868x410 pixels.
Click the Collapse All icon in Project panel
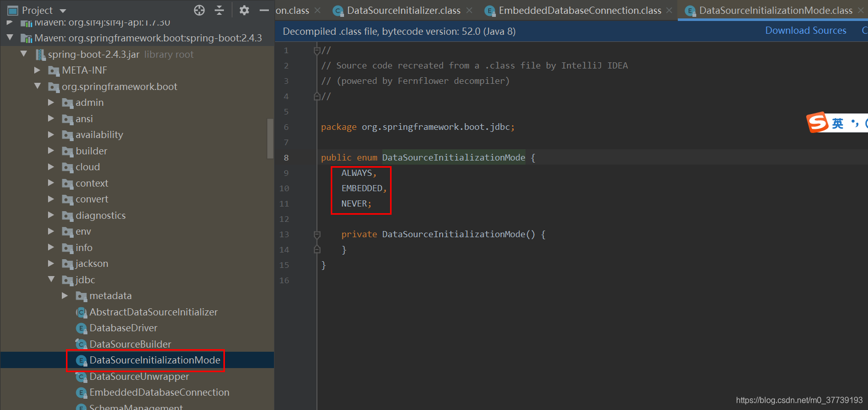click(x=219, y=10)
